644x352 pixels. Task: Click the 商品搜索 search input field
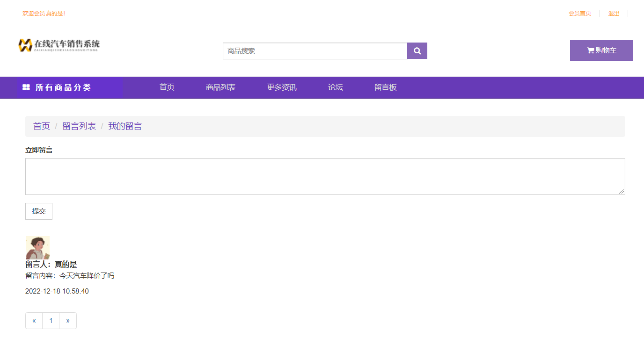(x=315, y=51)
